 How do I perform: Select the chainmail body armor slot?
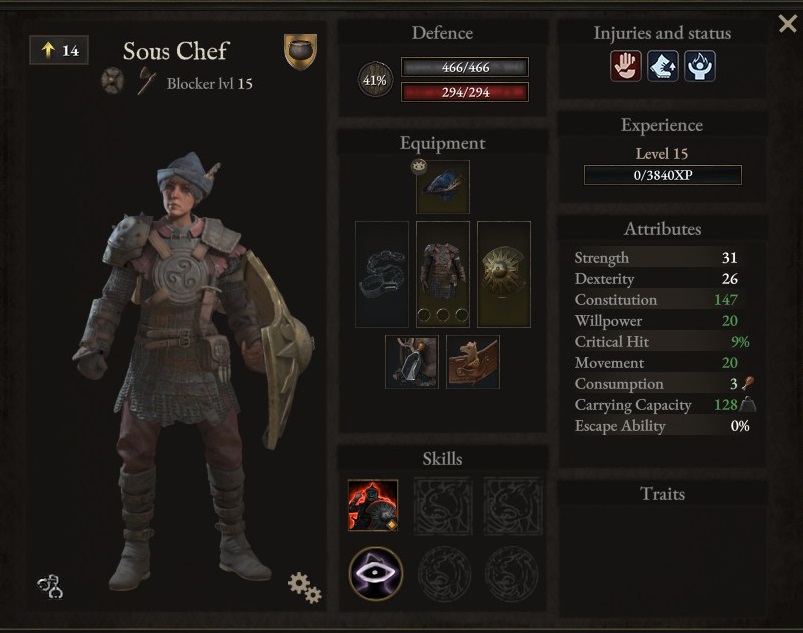pos(443,275)
